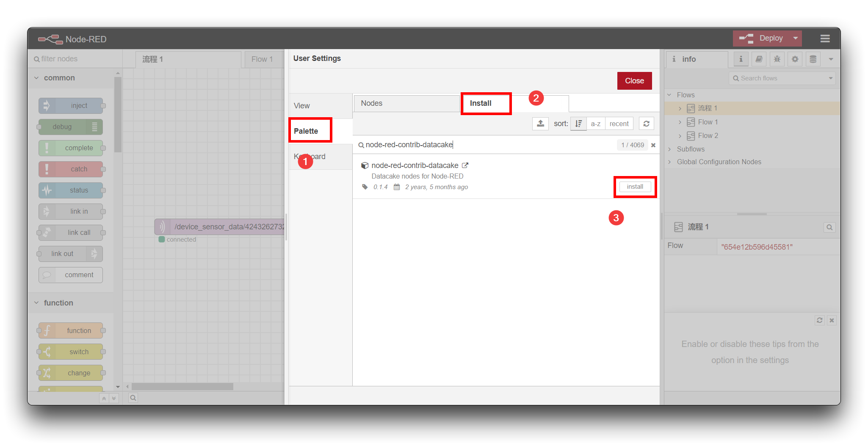Show the context data sidebar icon
The height and width of the screenshot is (446, 868).
pyautogui.click(x=813, y=59)
